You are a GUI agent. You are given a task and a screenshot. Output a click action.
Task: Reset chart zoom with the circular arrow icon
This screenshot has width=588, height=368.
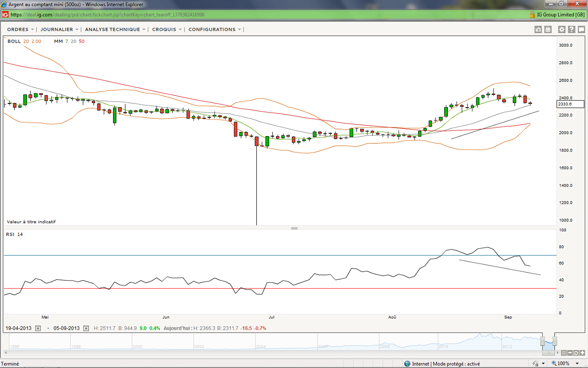tap(576, 353)
